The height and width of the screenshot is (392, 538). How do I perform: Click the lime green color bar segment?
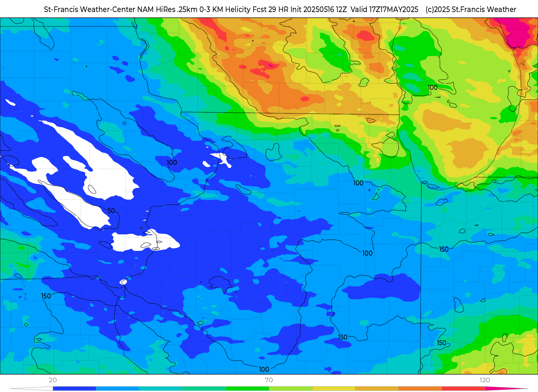pyautogui.click(x=291, y=389)
